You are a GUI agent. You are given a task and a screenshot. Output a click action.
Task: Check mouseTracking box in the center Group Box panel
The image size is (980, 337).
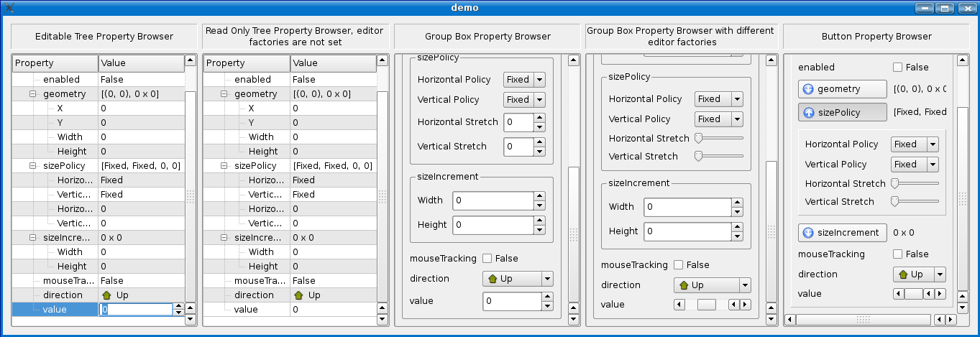point(487,259)
